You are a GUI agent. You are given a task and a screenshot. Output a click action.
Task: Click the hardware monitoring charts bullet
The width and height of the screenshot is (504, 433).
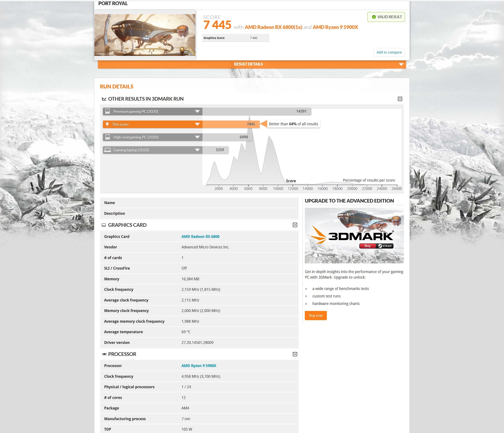click(x=336, y=303)
